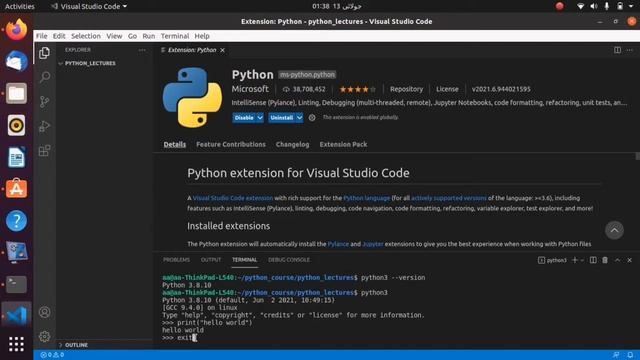
Task: Add a new terminal with plus icon
Action: (x=574, y=260)
